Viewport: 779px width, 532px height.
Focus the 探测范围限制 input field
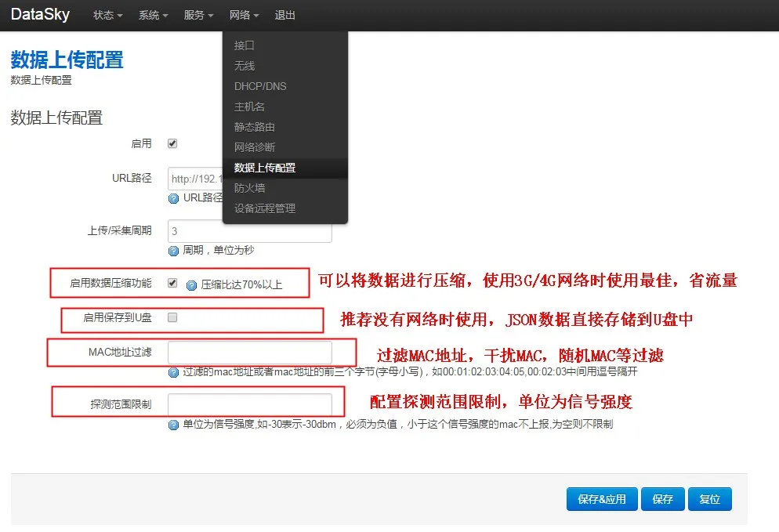[x=250, y=405]
